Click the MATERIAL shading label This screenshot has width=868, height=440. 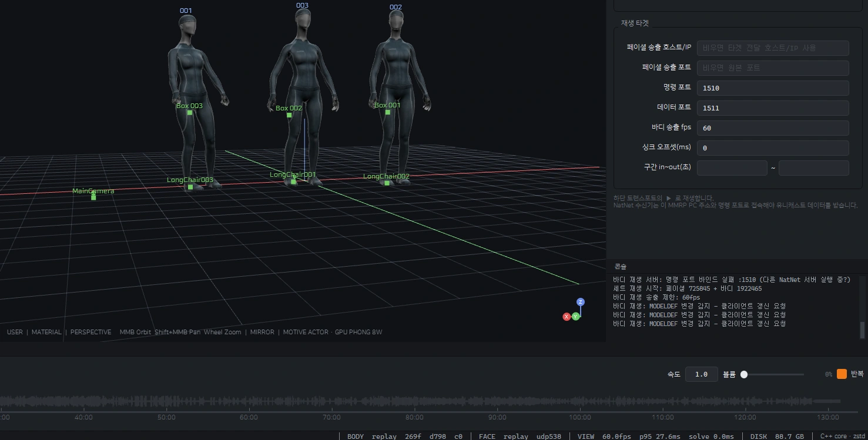tap(46, 332)
